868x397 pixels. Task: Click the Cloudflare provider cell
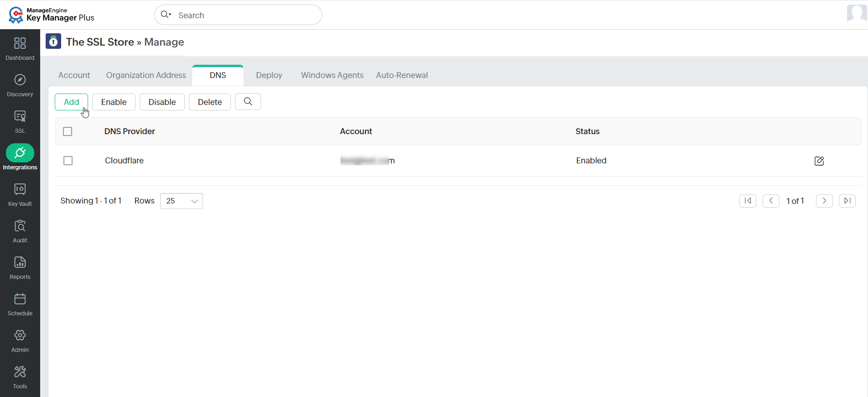point(124,161)
